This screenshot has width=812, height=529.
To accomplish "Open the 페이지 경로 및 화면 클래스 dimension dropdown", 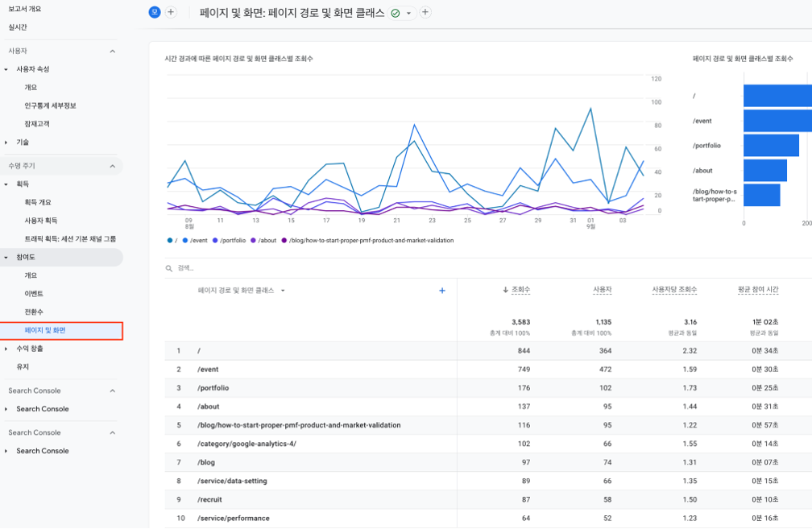I will click(283, 291).
